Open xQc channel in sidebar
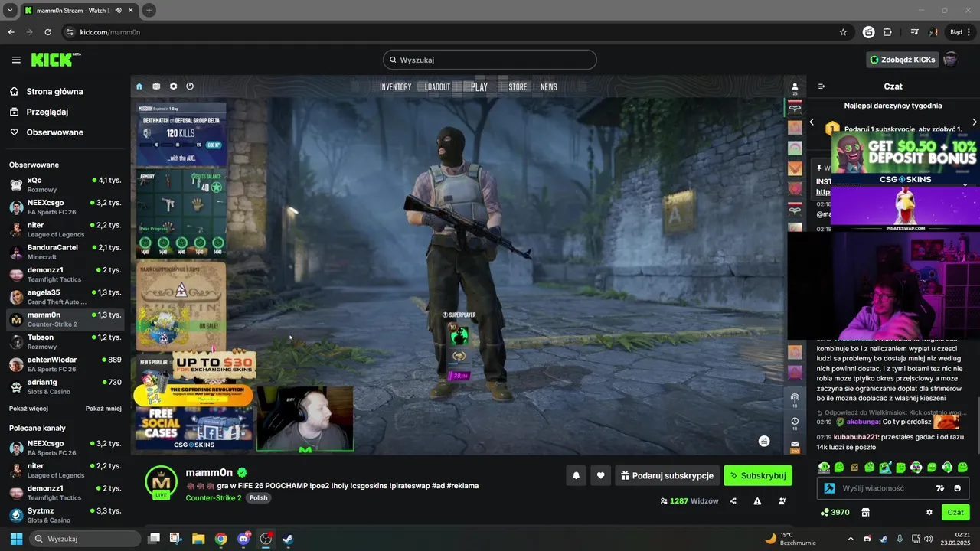Viewport: 980px width, 551px height. tap(64, 184)
